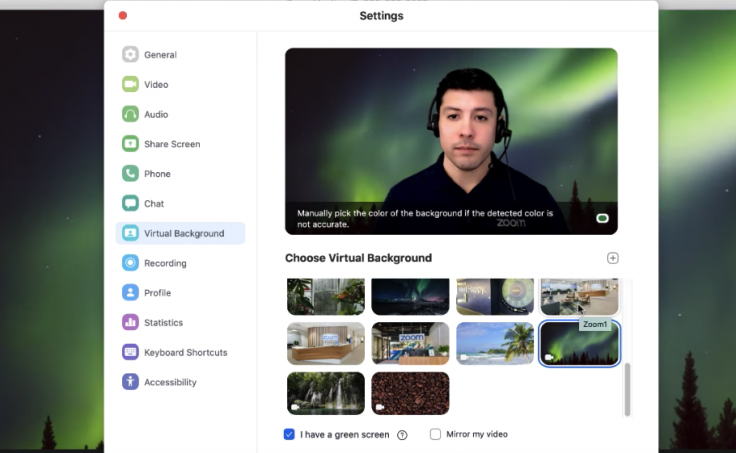
Task: Click the General gear icon
Action: 130,55
